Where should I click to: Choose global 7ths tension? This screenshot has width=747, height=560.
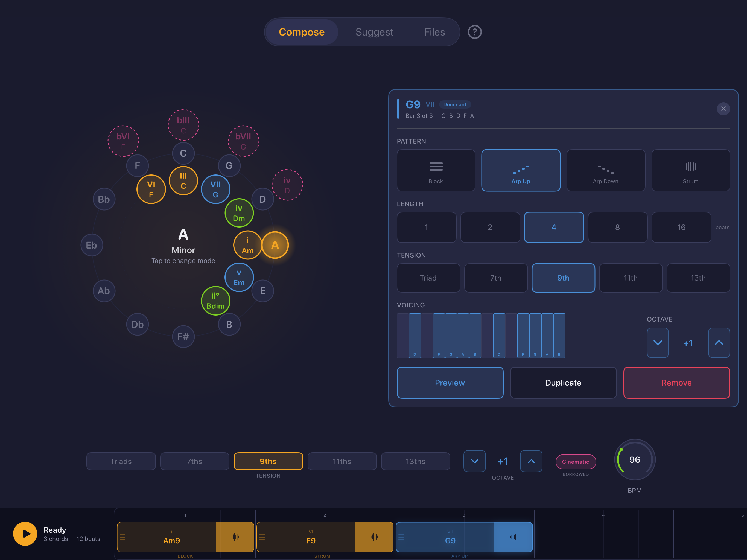(x=194, y=461)
